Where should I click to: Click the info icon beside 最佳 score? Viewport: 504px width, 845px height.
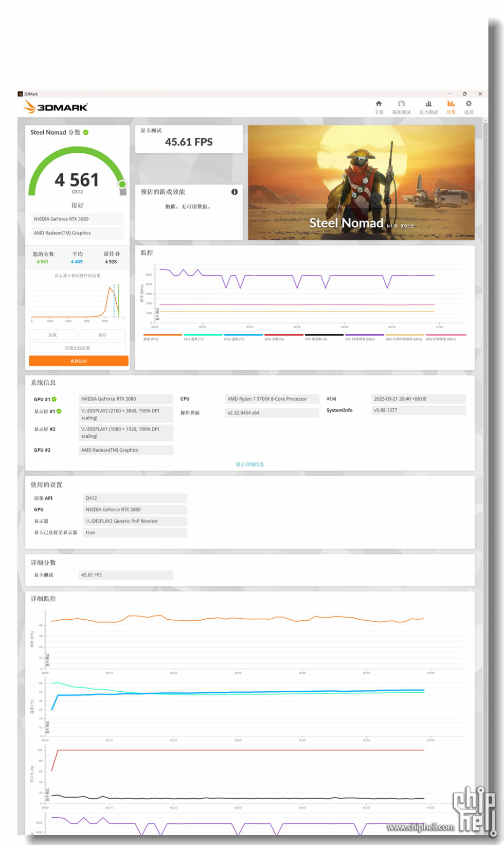118,254
